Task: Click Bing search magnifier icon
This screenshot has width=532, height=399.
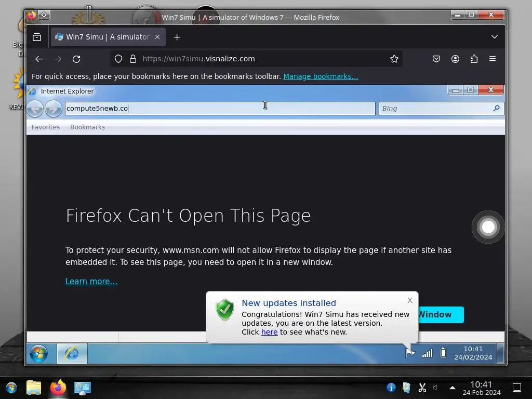Action: tap(497, 108)
